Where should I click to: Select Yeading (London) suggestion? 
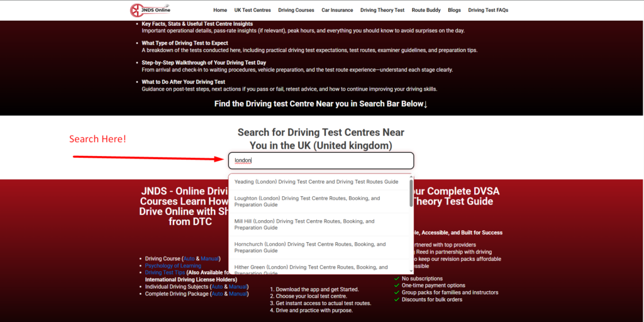[319, 182]
